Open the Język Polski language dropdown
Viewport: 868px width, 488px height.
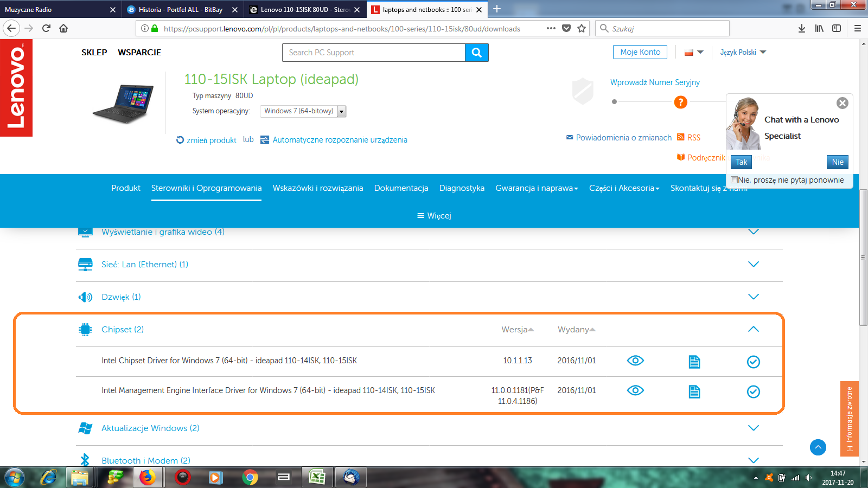point(743,53)
